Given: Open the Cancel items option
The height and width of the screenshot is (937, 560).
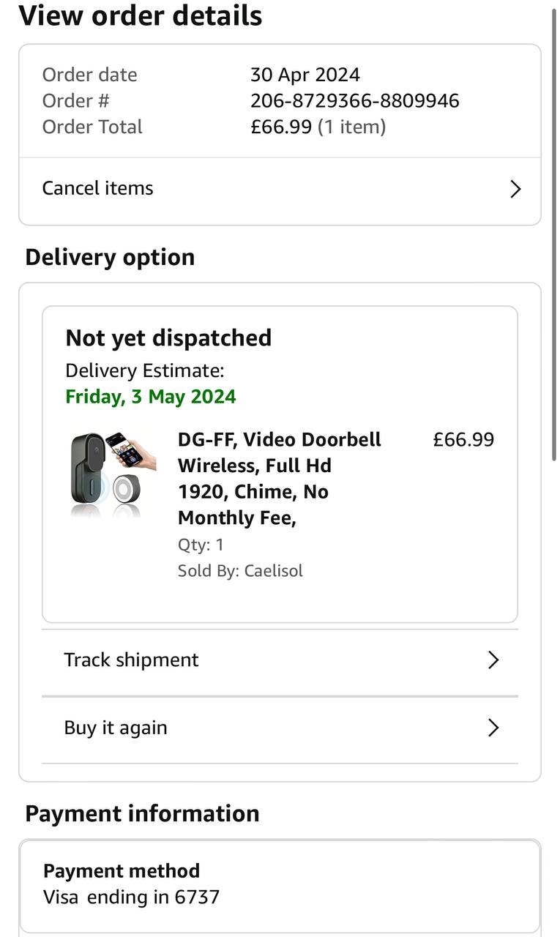Looking at the screenshot, I should (x=98, y=188).
